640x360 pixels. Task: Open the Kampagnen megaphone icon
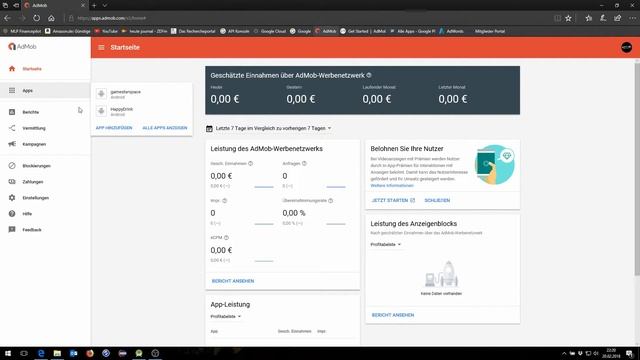click(x=12, y=144)
